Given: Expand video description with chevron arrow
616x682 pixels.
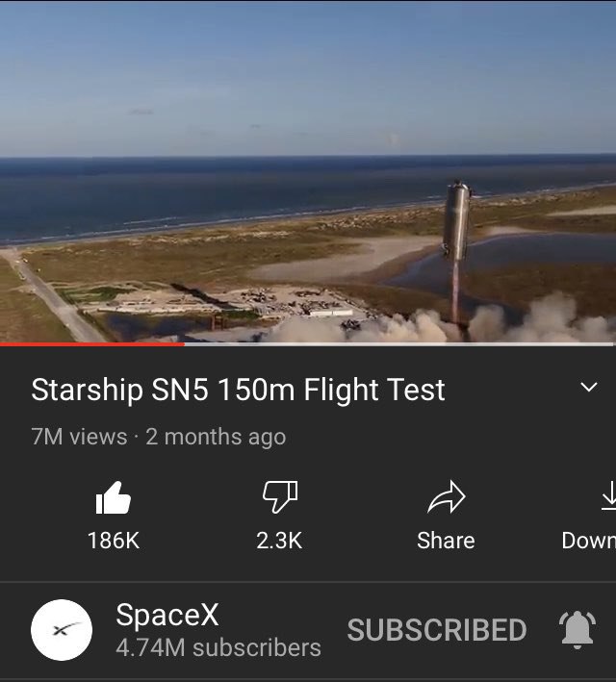Looking at the screenshot, I should pos(589,387).
